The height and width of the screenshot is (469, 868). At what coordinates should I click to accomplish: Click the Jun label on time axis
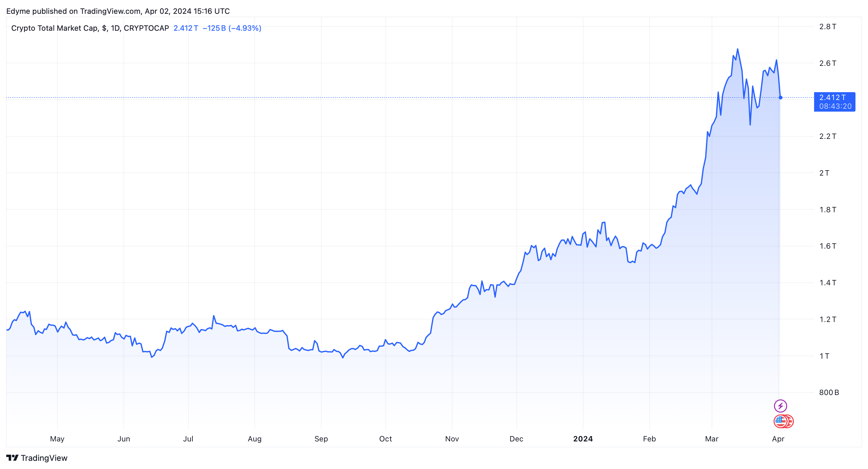[x=124, y=439]
